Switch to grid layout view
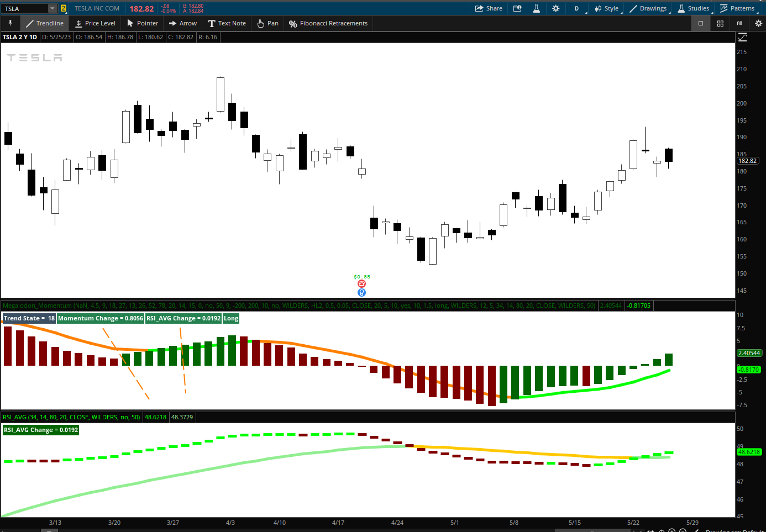 click(x=720, y=23)
